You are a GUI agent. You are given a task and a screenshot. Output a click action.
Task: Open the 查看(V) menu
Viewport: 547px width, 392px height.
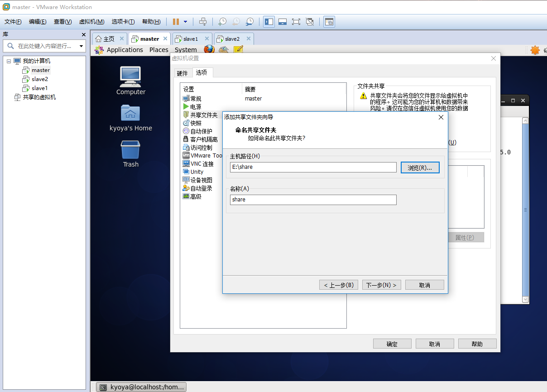pyautogui.click(x=62, y=22)
